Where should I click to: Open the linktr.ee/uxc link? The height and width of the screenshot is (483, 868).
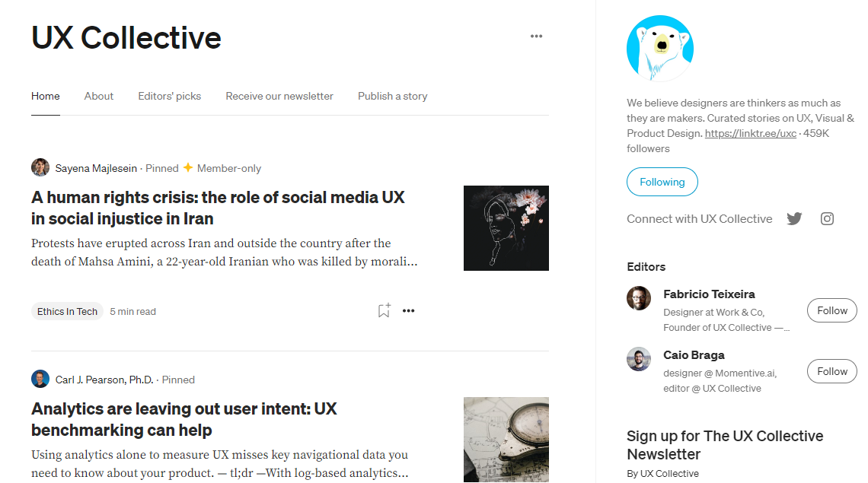(749, 133)
